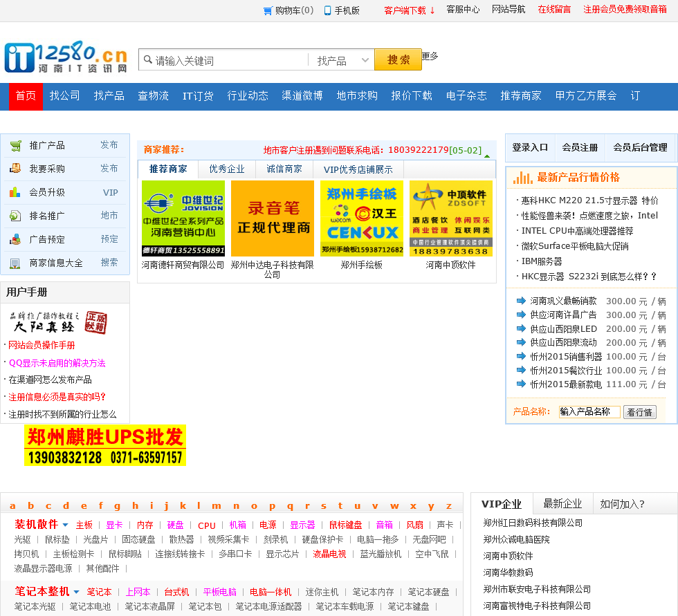The image size is (678, 616).
Task: Click the 登录入口 button
Action: [530, 148]
